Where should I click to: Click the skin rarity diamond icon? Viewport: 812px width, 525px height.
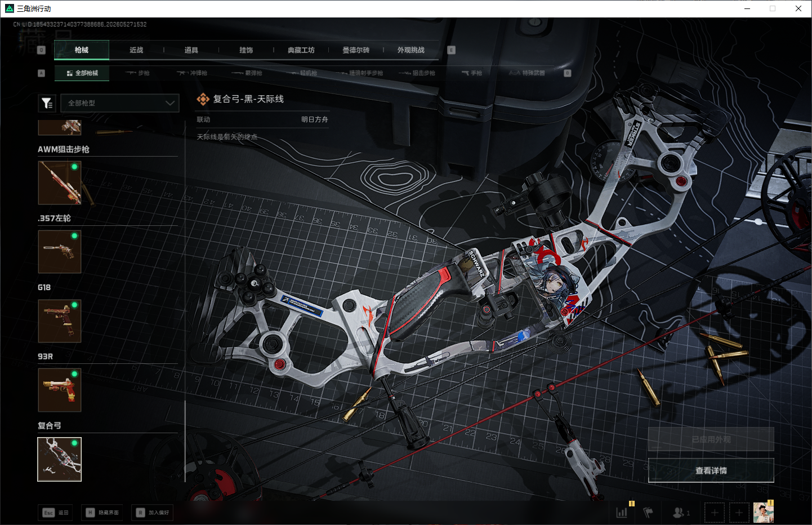(203, 100)
